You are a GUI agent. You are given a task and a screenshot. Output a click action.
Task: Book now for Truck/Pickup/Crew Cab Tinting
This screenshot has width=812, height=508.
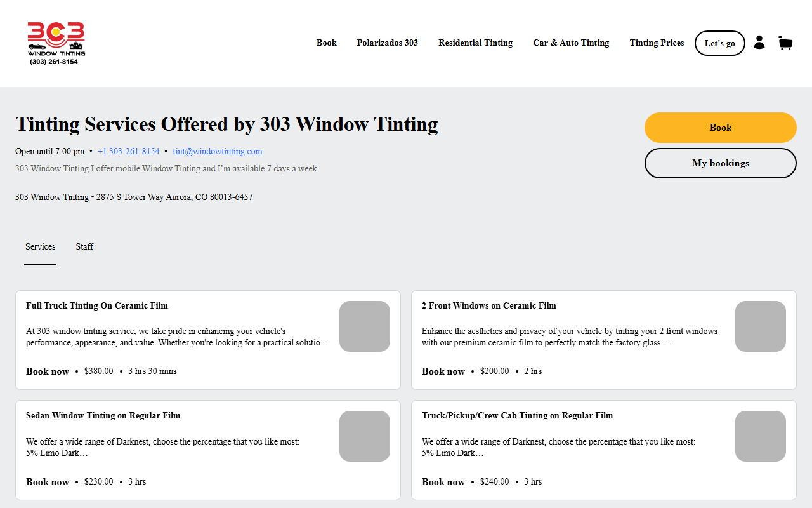[x=443, y=482]
